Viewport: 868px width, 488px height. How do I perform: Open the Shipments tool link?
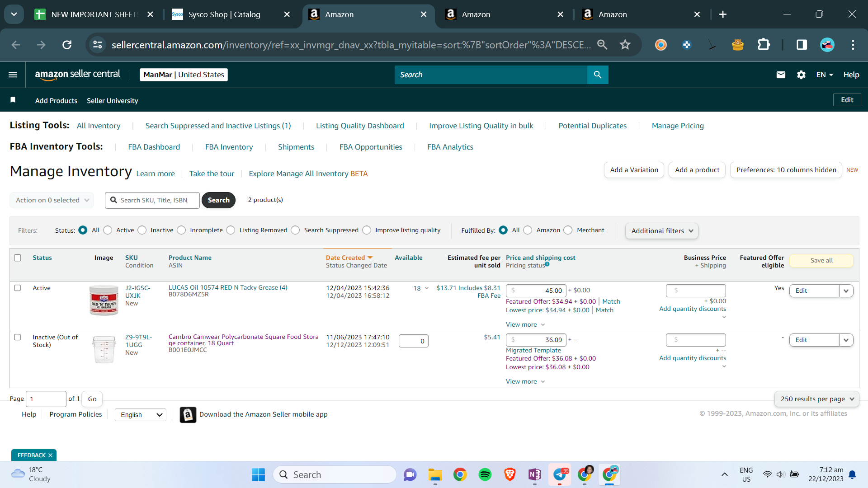click(x=296, y=147)
